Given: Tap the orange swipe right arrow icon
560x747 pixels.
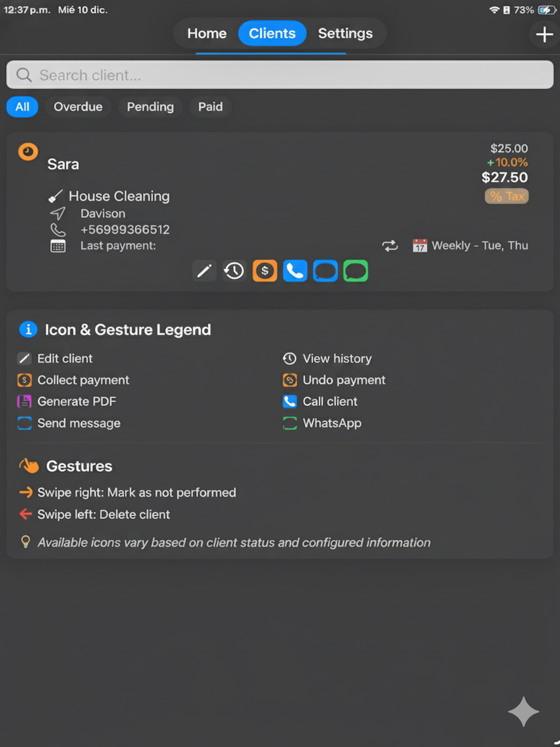Looking at the screenshot, I should (x=26, y=492).
